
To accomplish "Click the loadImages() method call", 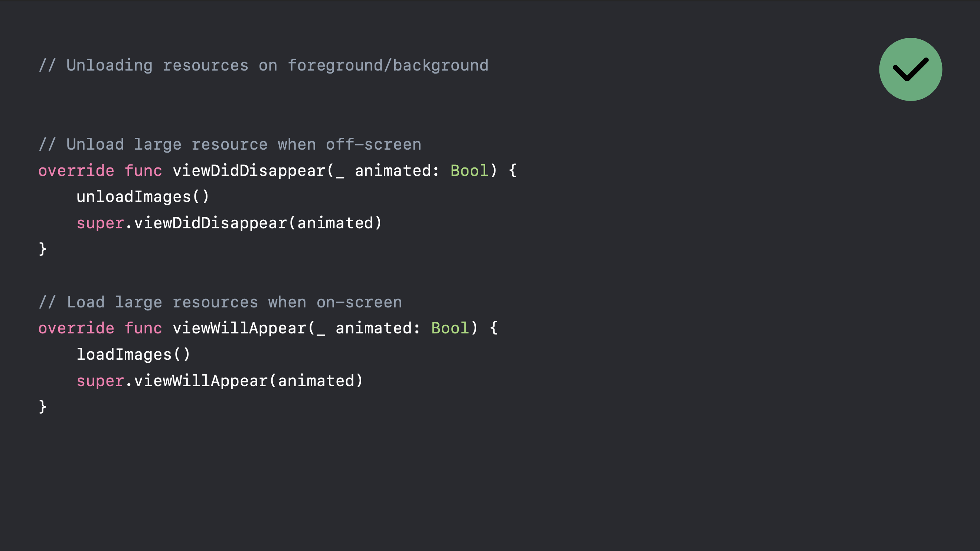I will click(x=133, y=353).
